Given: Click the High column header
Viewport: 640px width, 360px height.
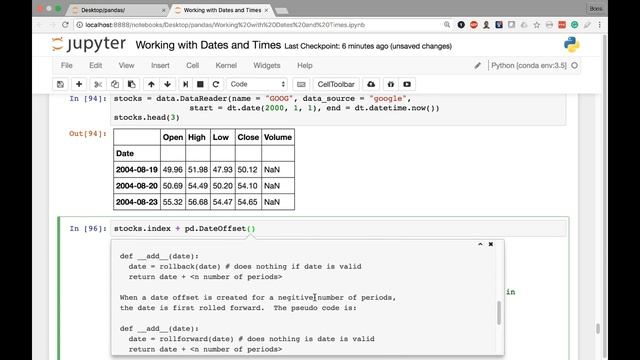Looking at the screenshot, I should coord(197,138).
